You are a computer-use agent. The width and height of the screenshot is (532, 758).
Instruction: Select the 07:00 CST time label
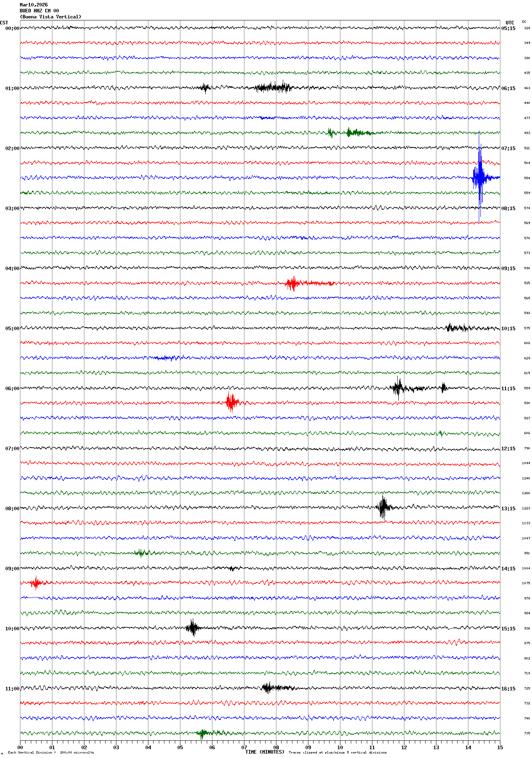click(12, 449)
